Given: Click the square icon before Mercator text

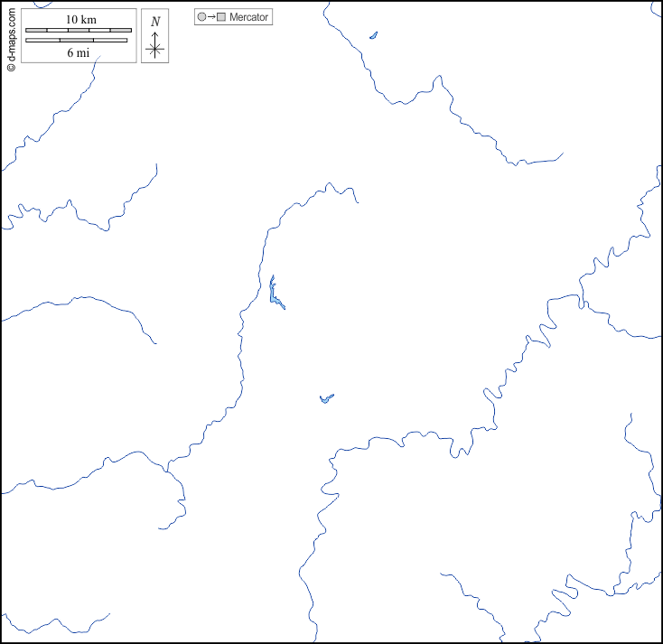Looking at the screenshot, I should coord(220,17).
